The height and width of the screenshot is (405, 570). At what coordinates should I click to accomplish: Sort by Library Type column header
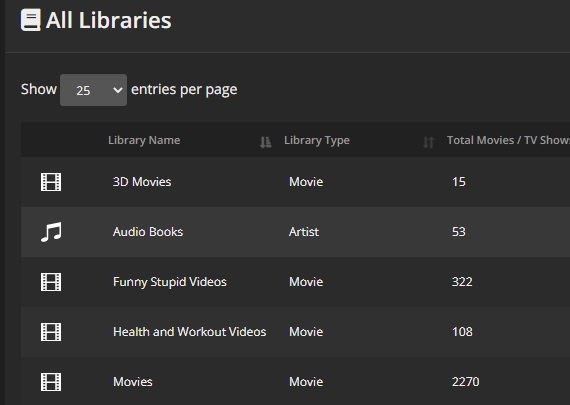[317, 140]
